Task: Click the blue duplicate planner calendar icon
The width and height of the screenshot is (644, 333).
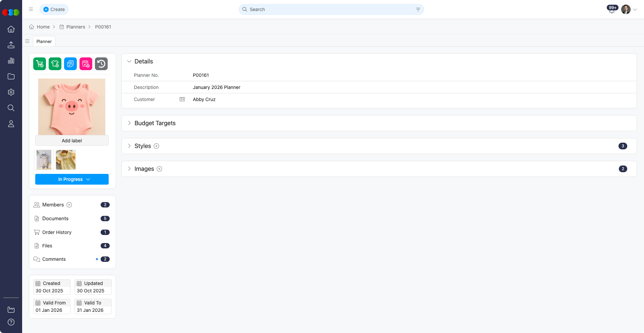Action: [70, 64]
